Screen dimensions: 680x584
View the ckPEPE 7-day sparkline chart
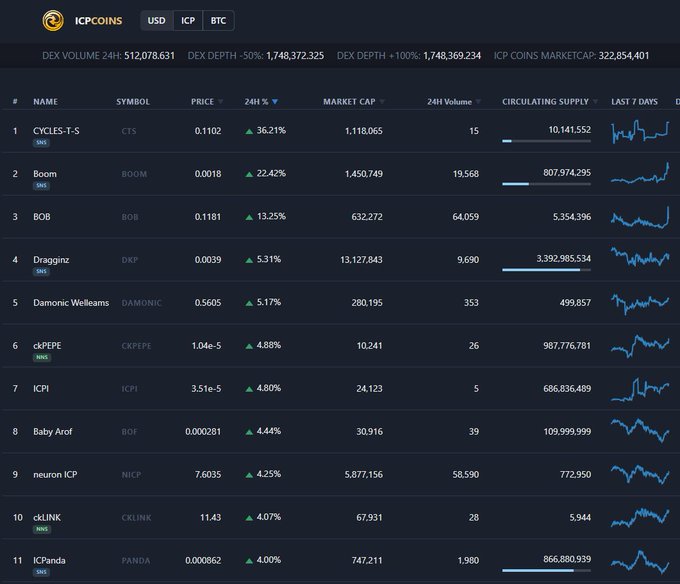coord(640,346)
